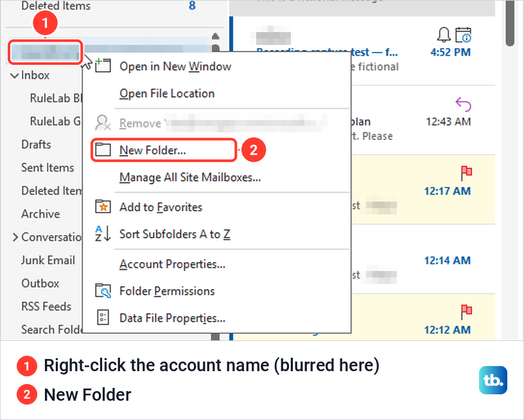Viewport: 524px width, 420px height.
Task: Open the Inbox folder
Action: pos(35,75)
